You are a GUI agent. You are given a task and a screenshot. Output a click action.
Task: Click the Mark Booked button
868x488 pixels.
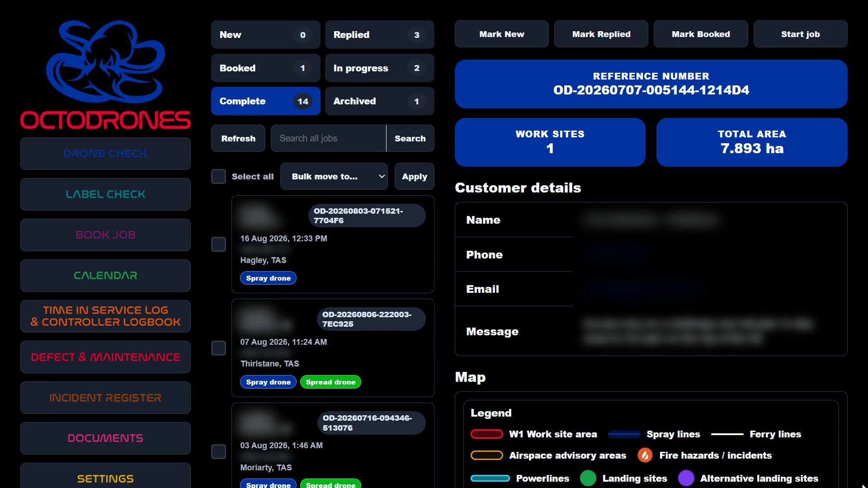coord(700,34)
